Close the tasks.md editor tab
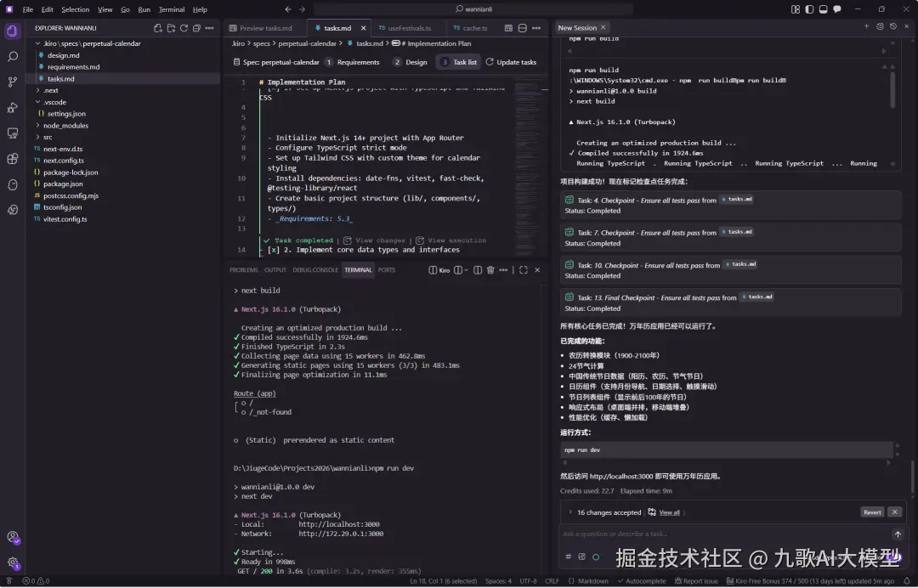Screen dimensions: 918x588 (x=363, y=28)
